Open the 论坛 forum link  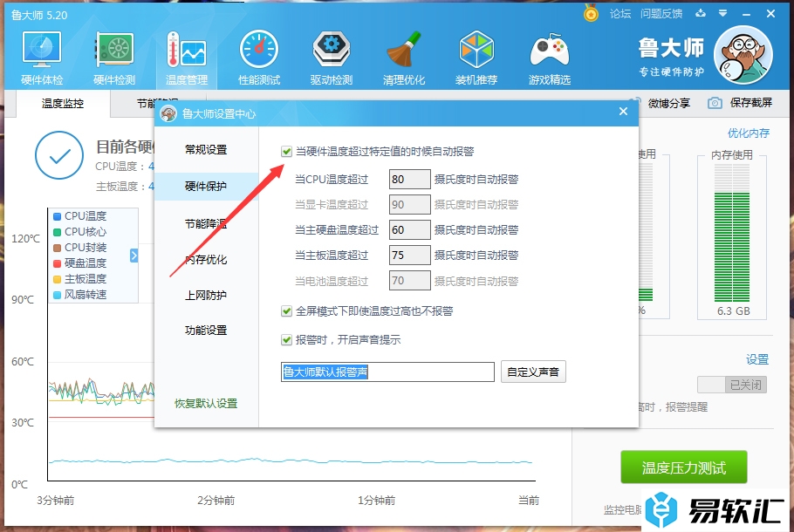pos(620,14)
